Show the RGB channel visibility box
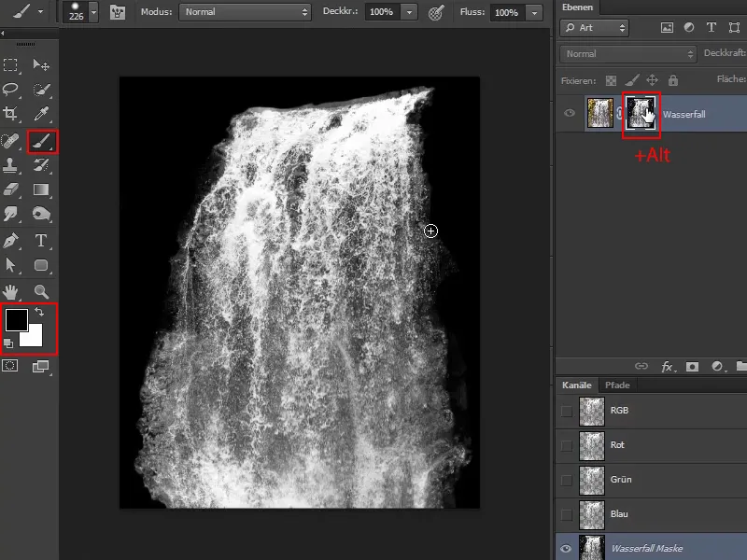 [567, 411]
